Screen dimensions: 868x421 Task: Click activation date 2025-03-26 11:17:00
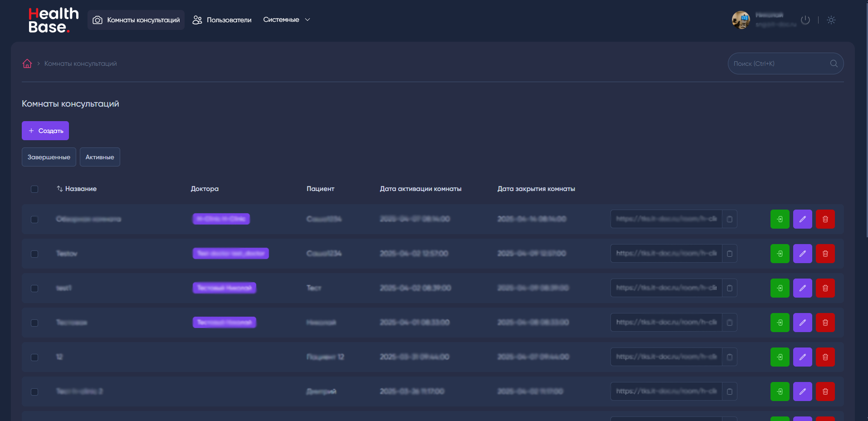pyautogui.click(x=412, y=392)
